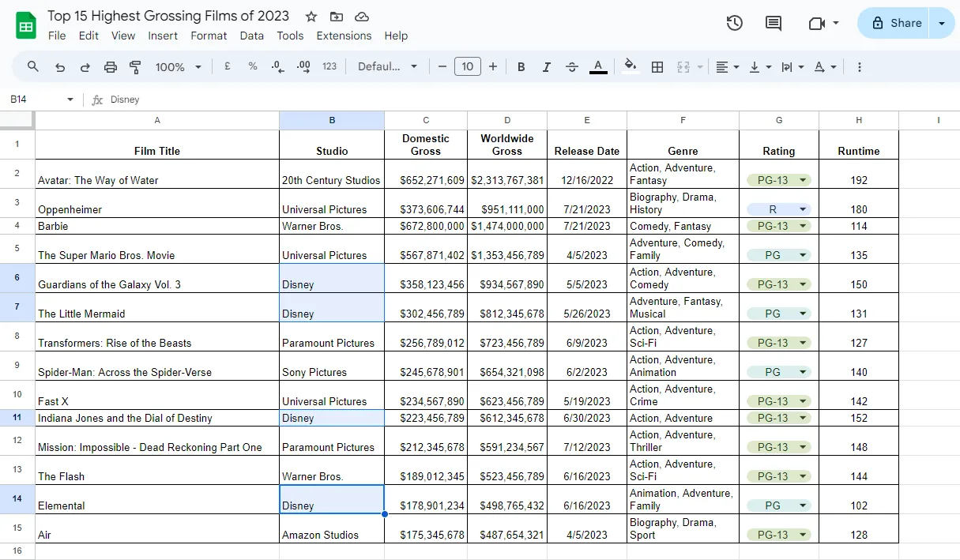Open the Share options dropdown arrow
960x560 pixels.
coord(942,24)
